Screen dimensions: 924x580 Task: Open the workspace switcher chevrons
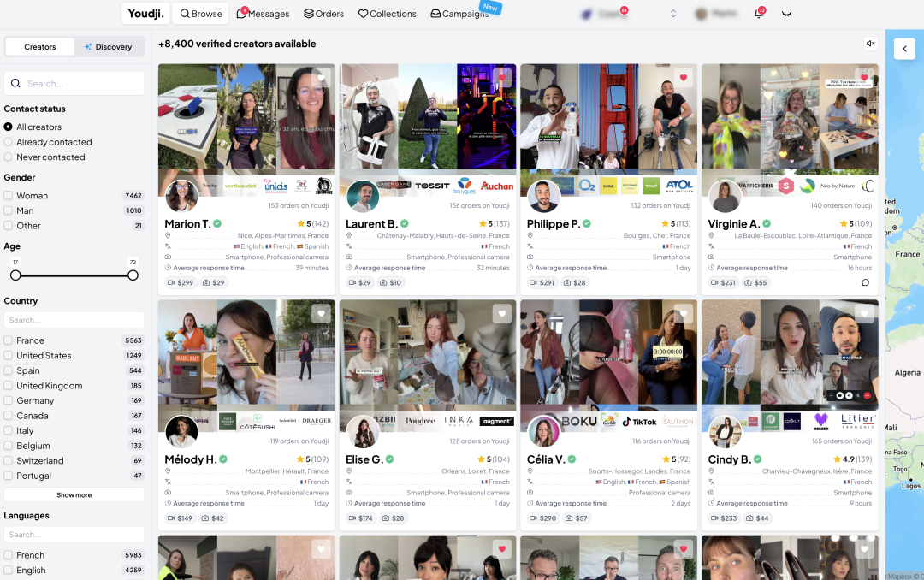673,14
